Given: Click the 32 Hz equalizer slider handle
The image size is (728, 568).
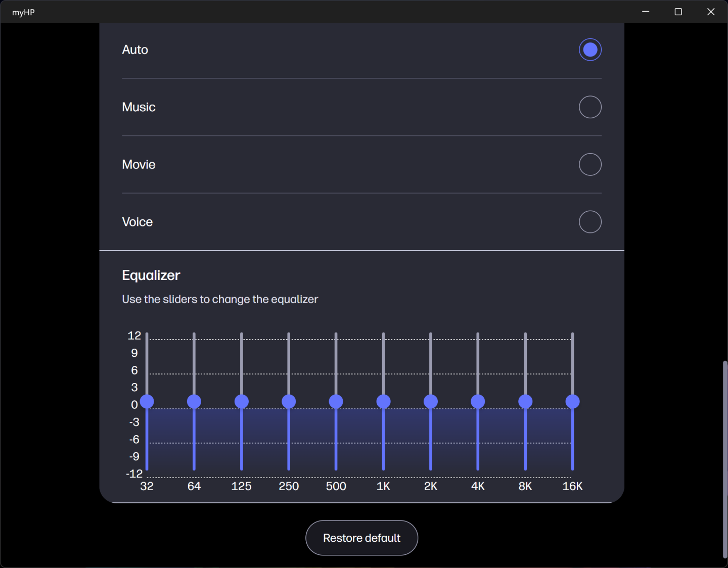Looking at the screenshot, I should 147,401.
